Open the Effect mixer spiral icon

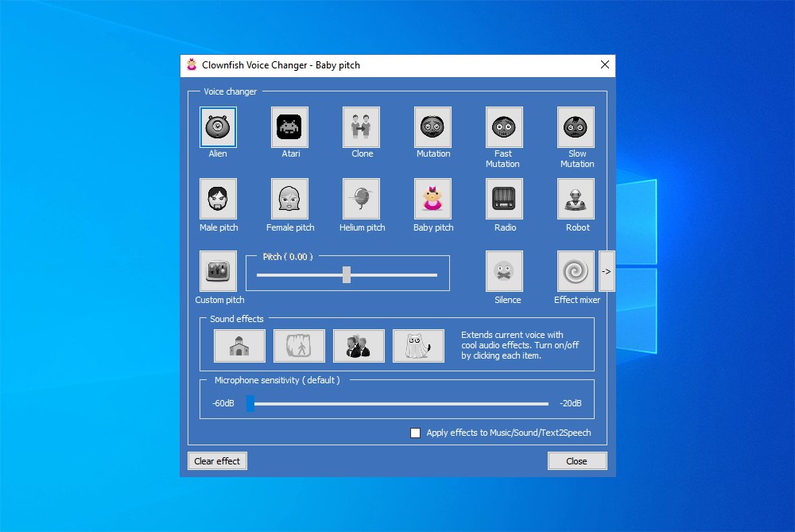click(576, 271)
